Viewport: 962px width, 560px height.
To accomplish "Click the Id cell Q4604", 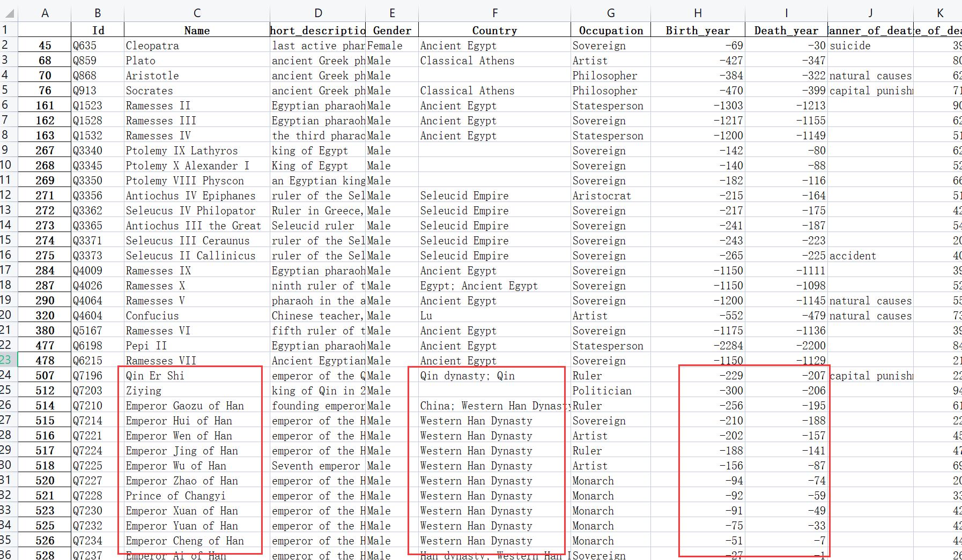I will 98,316.
